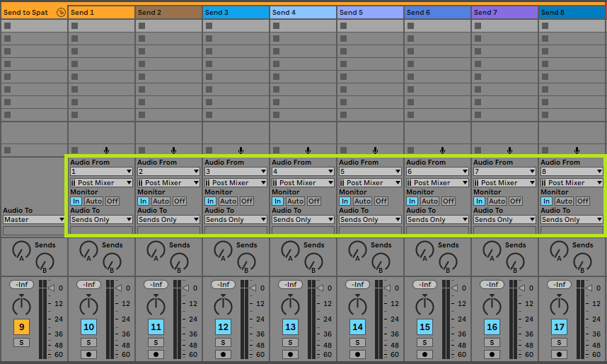Solo the Send 4 track

[x=290, y=342]
